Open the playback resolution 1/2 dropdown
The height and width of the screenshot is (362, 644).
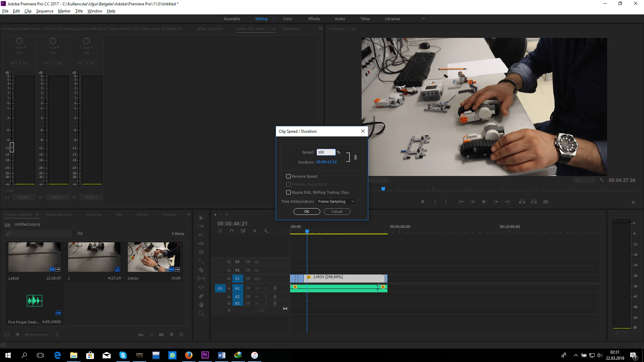point(584,180)
